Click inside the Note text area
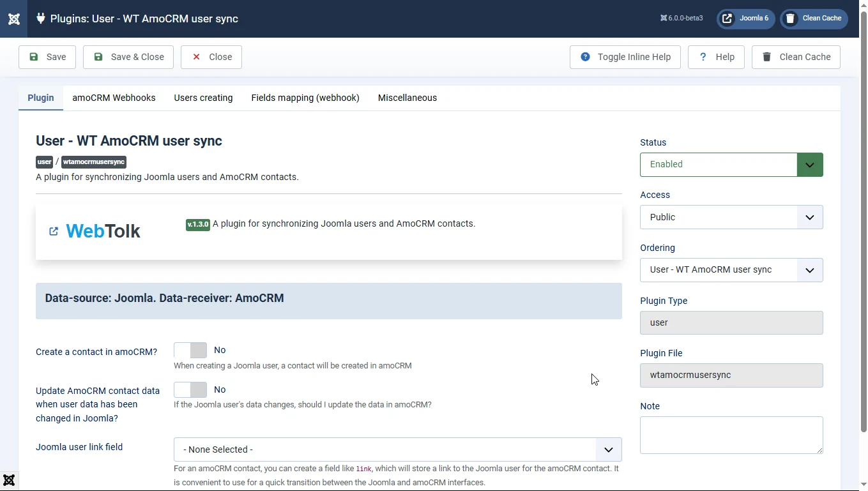 coord(731,435)
